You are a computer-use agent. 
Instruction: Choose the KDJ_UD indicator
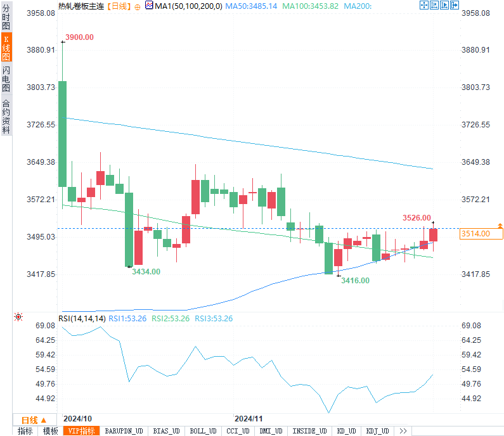(x=378, y=431)
